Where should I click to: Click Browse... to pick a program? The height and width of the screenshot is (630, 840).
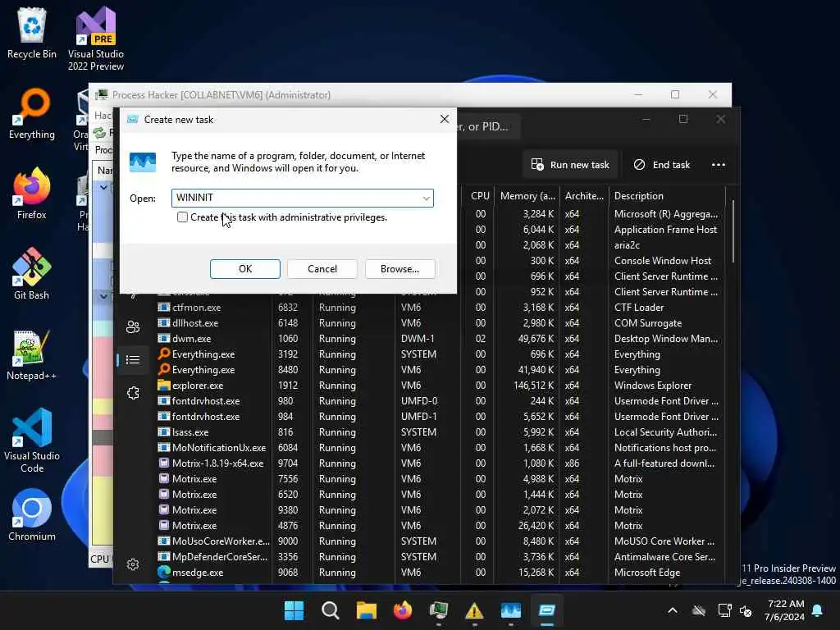(x=399, y=269)
